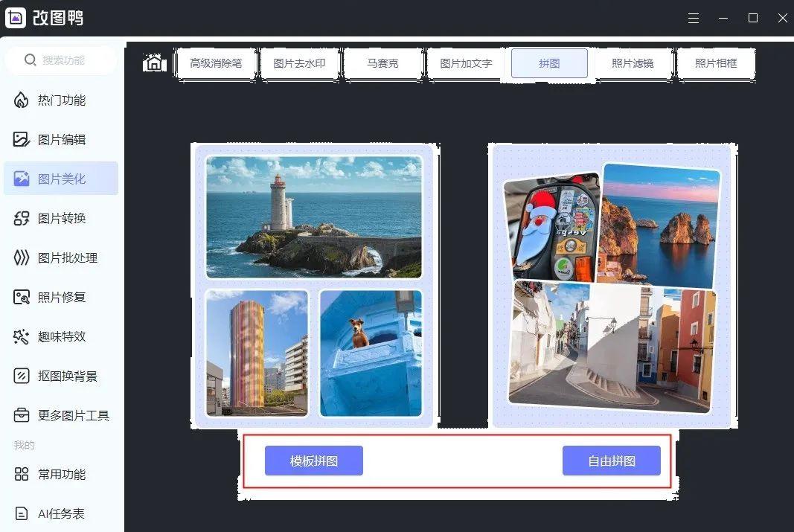Image resolution: width=794 pixels, height=532 pixels.
Task: Switch to the 高级消除笔 tab
Action: pyautogui.click(x=216, y=64)
